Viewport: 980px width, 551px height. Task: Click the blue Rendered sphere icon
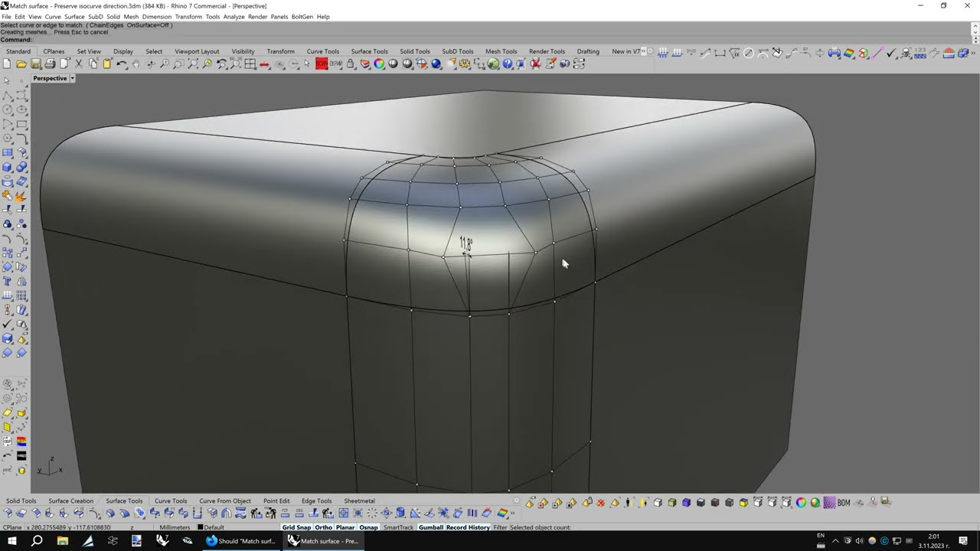(x=435, y=64)
